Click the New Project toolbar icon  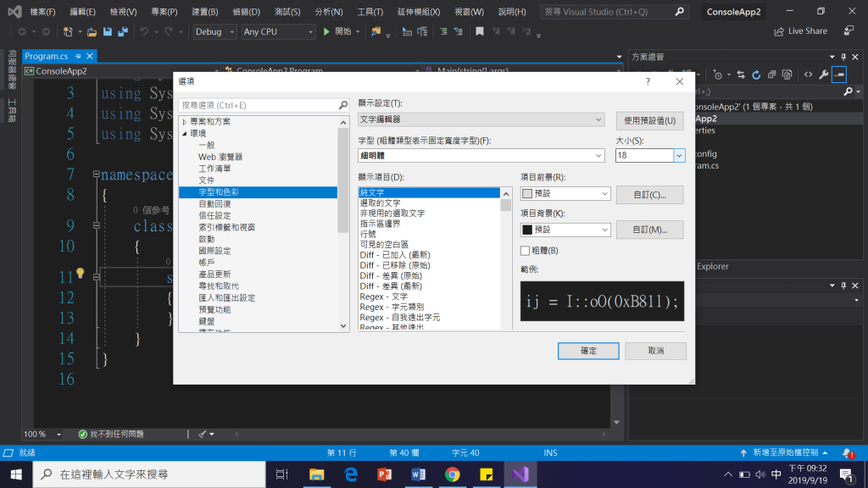[x=68, y=31]
